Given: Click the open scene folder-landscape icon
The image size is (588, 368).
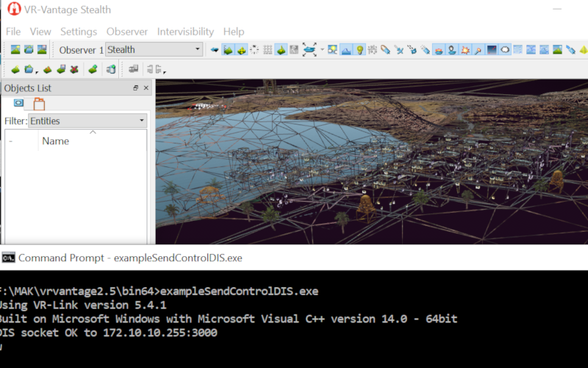Looking at the screenshot, I should pyautogui.click(x=29, y=49).
